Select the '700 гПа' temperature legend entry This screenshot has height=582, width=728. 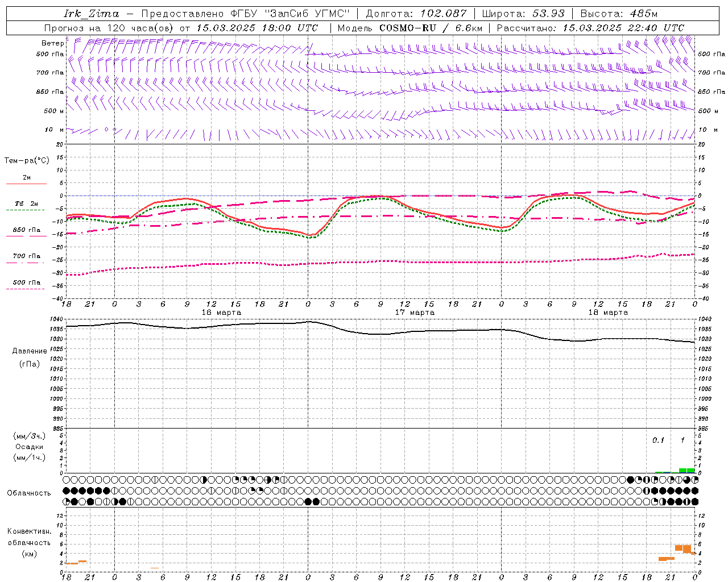[27, 256]
